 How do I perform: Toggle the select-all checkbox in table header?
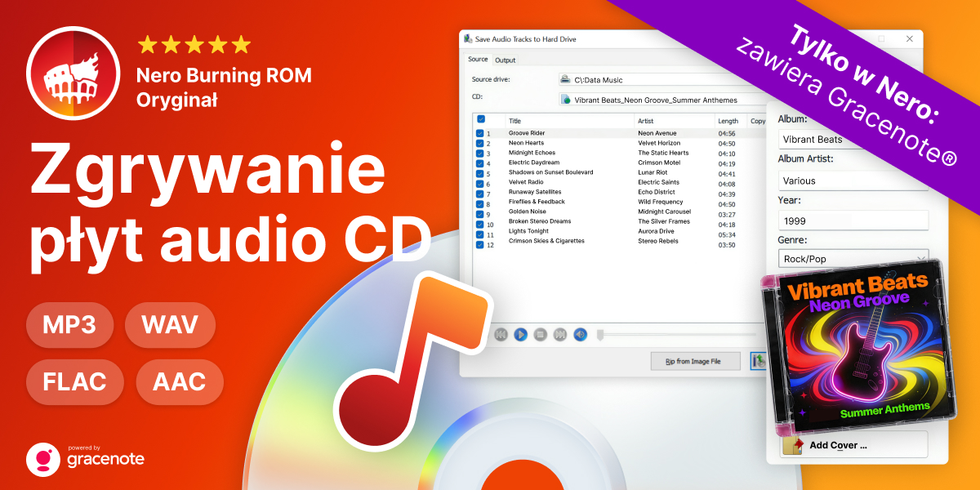(x=481, y=119)
